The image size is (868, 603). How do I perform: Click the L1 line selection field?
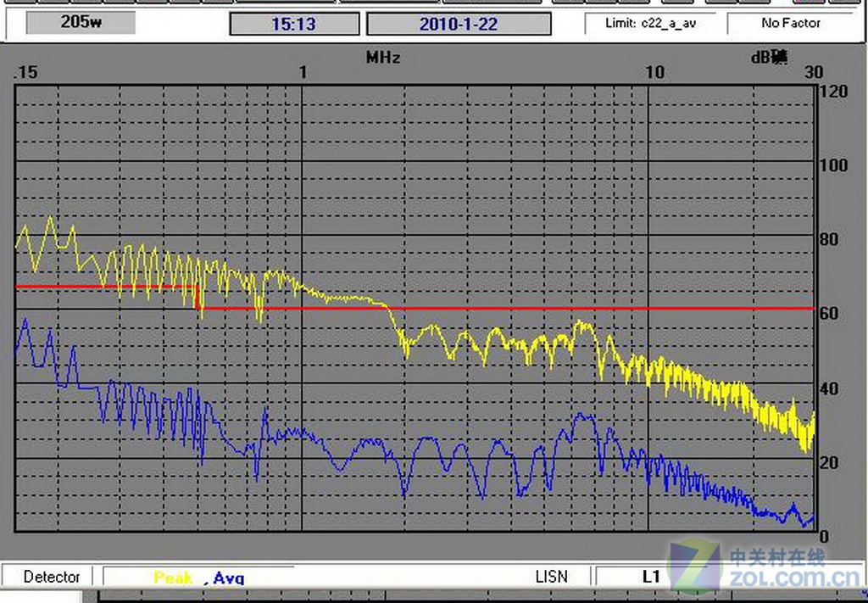(x=650, y=577)
